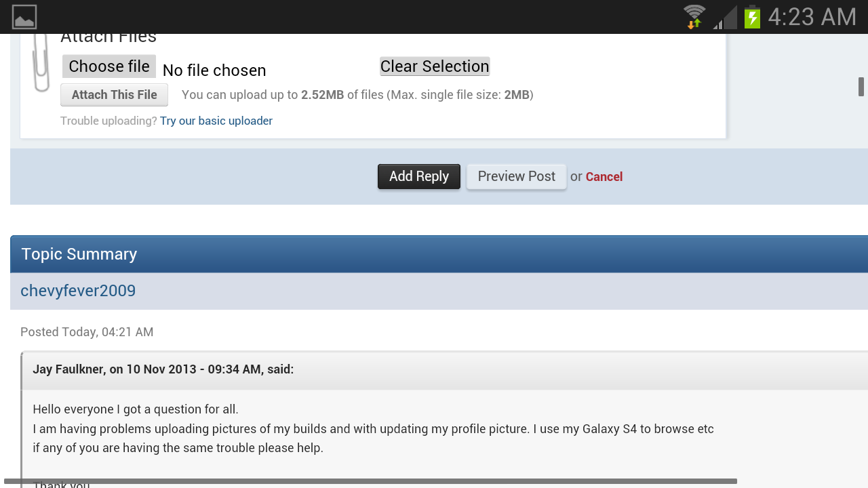Click the No file chosen text
The height and width of the screenshot is (488, 868).
point(214,70)
